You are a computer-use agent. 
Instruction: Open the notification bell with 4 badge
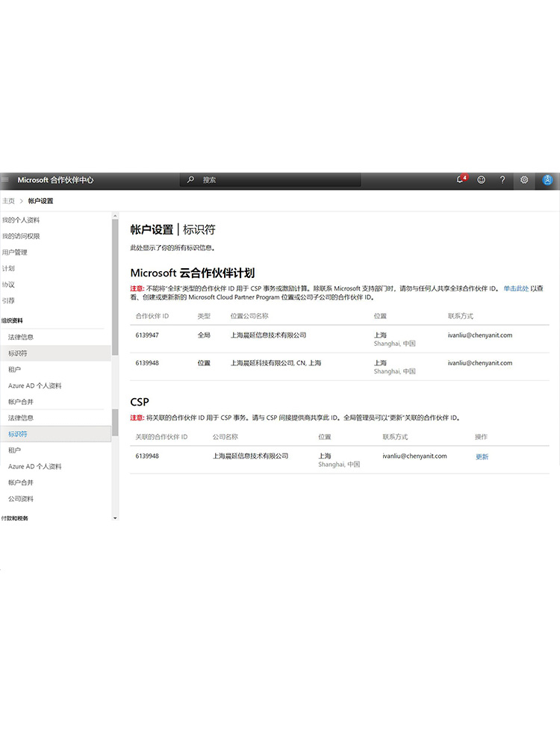461,179
